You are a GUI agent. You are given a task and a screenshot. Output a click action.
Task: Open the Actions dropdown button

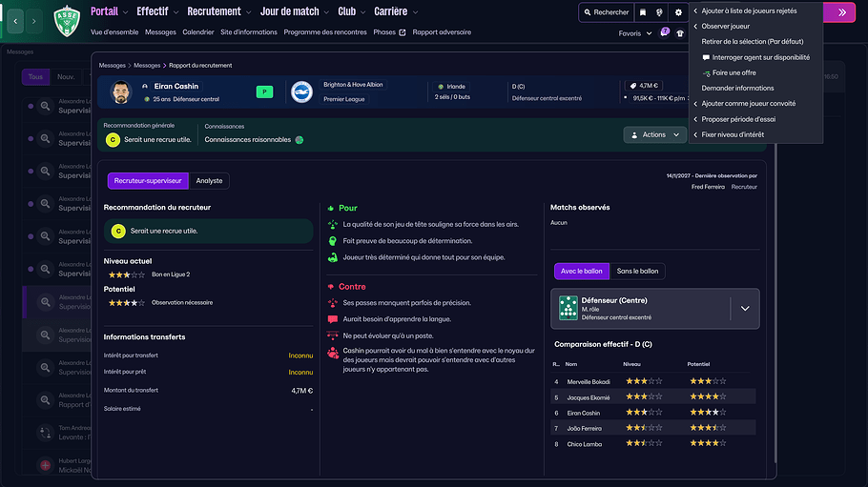pyautogui.click(x=654, y=134)
